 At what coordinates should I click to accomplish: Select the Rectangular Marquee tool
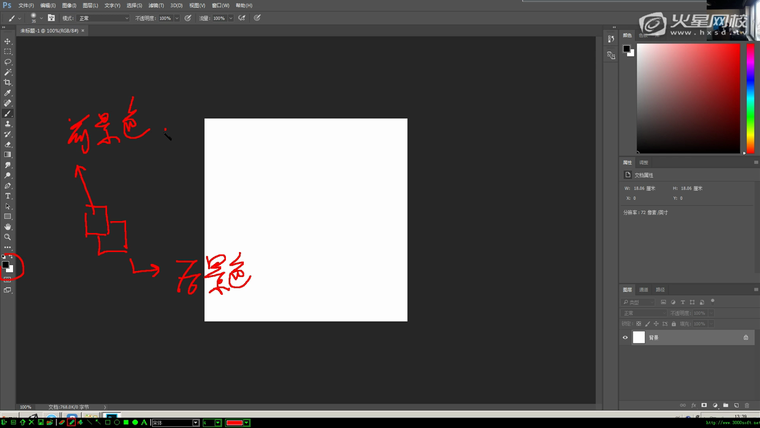pyautogui.click(x=8, y=51)
